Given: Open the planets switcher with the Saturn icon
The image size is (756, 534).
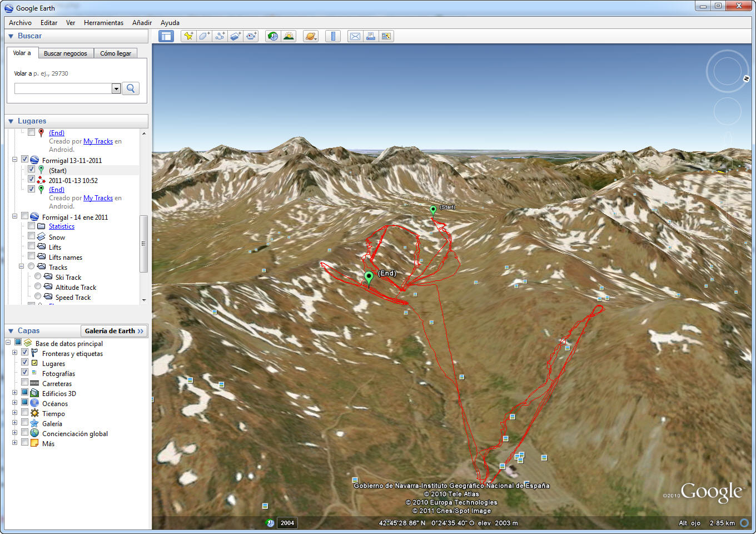Looking at the screenshot, I should 311,36.
